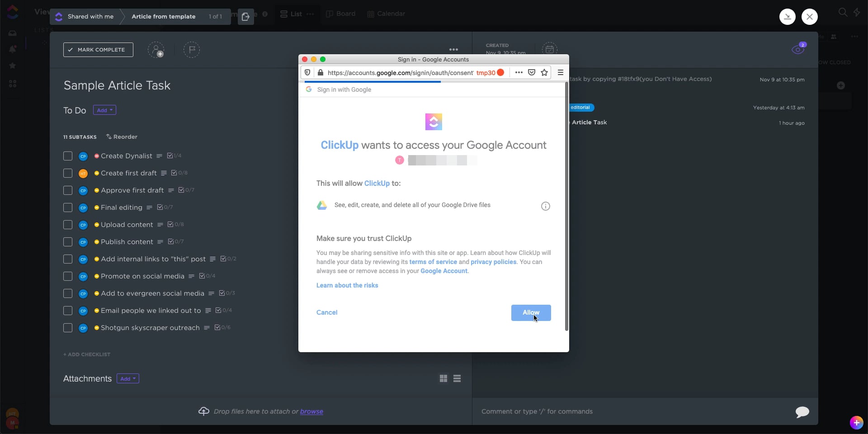The image size is (868, 434).
Task: Check the Create first draft subtask checkbox
Action: click(68, 173)
